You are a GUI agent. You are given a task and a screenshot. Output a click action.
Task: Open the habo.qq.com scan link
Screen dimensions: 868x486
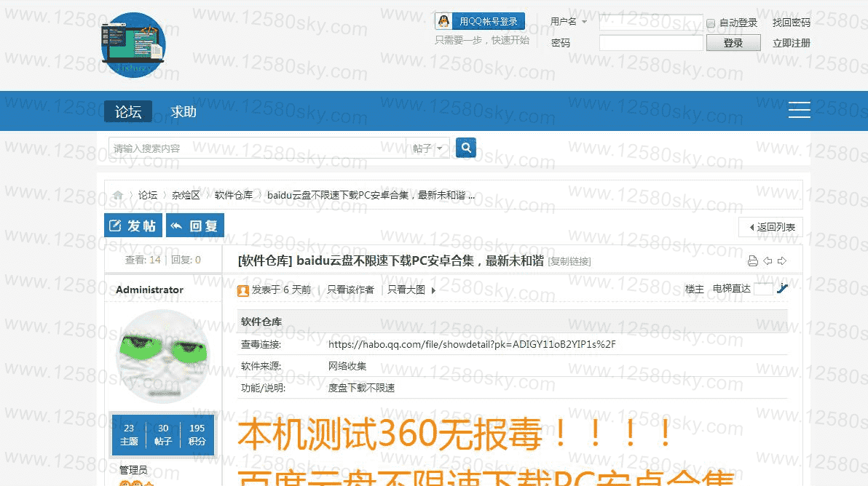472,344
